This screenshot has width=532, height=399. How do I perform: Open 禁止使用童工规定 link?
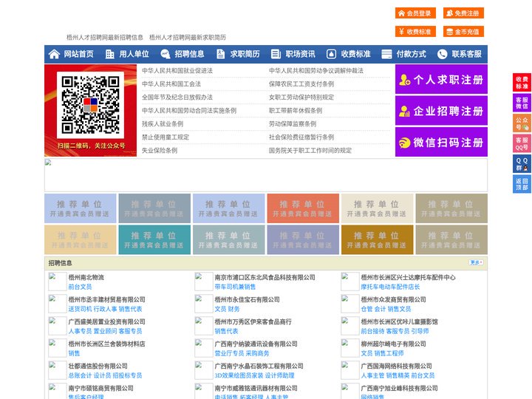(166, 137)
